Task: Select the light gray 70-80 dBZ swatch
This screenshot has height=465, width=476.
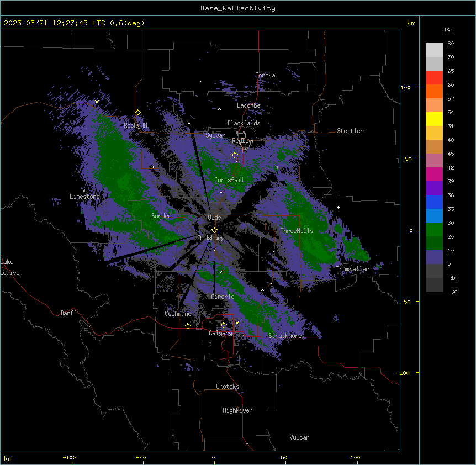Action: point(434,50)
